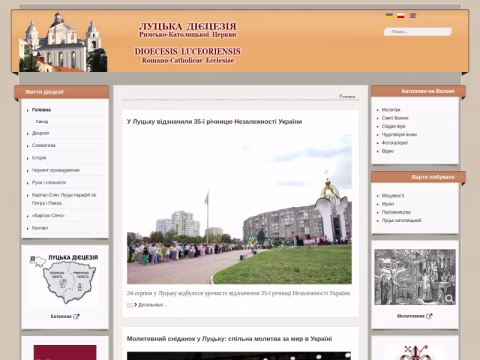Open Головна in the left menu
The height and width of the screenshot is (360, 480).
(41, 110)
